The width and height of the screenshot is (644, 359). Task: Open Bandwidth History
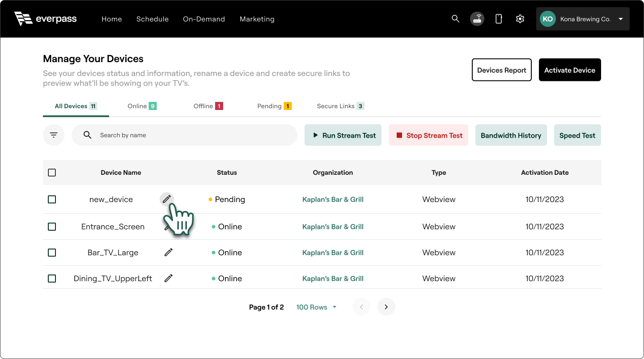tap(511, 135)
